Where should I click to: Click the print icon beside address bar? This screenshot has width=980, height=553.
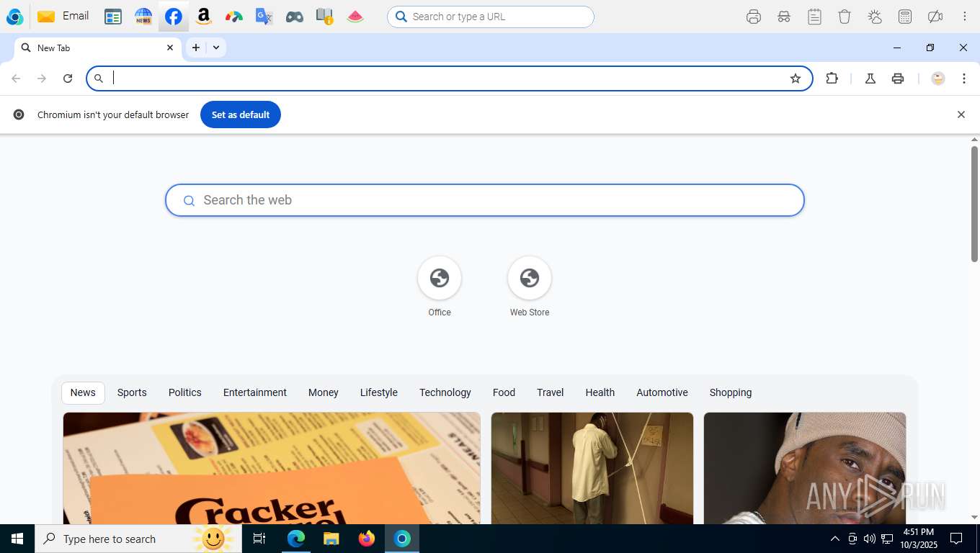[898, 78]
